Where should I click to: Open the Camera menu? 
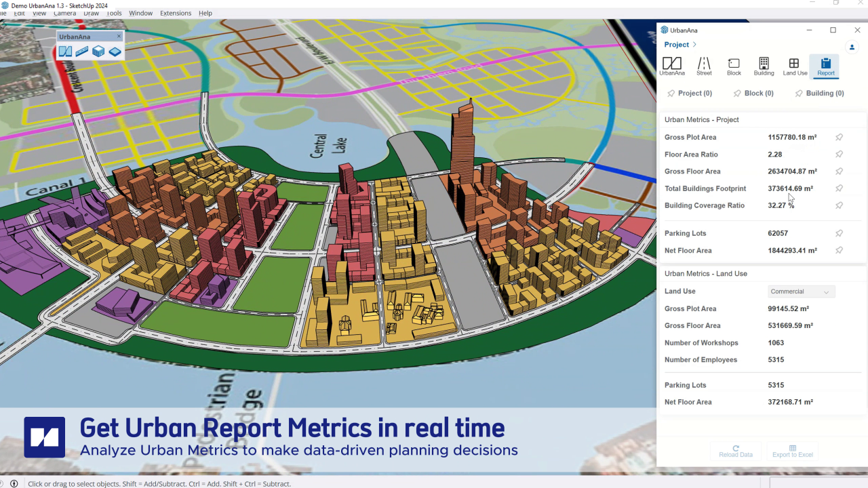pyautogui.click(x=64, y=13)
